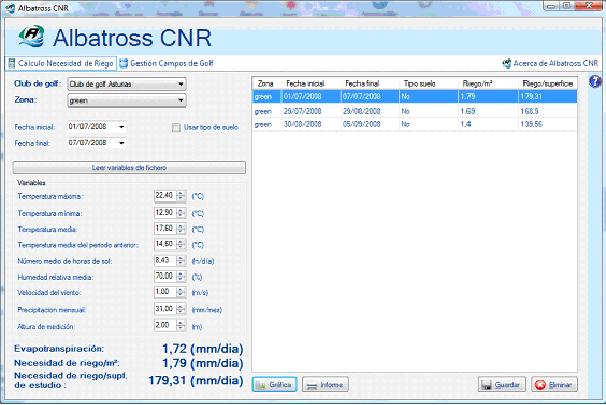Click the Fecha inicial date text 01/07/2008

87,126
